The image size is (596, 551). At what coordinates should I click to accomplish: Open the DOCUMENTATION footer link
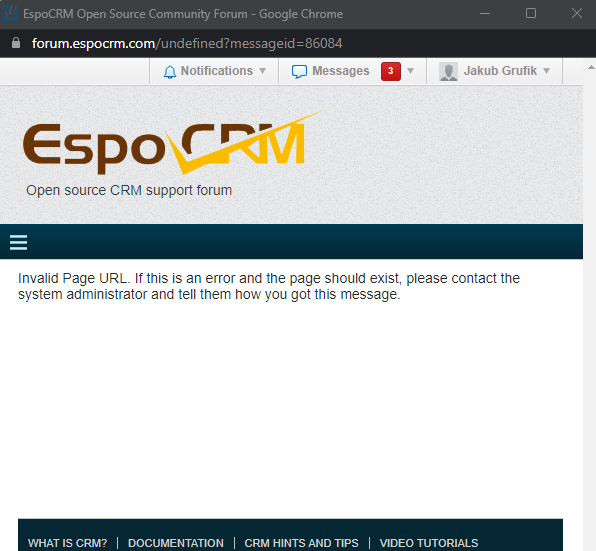(x=176, y=543)
